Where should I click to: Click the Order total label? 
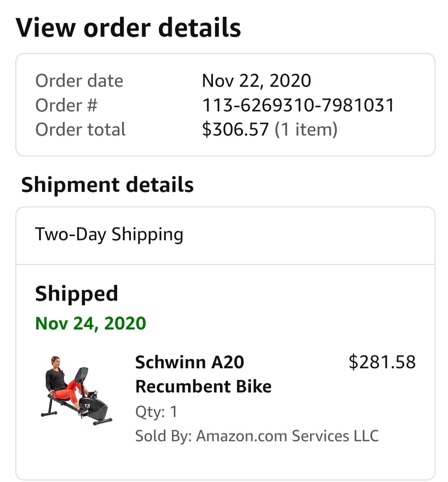(x=80, y=129)
